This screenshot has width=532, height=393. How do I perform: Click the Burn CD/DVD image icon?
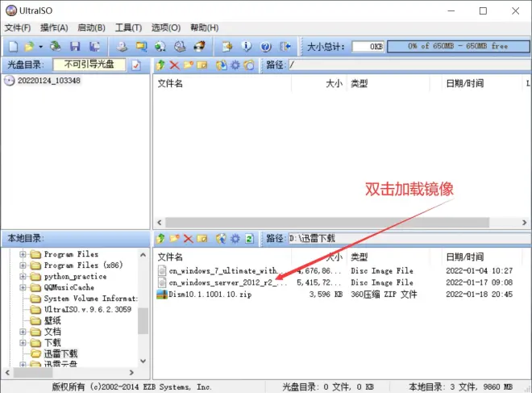coord(200,47)
